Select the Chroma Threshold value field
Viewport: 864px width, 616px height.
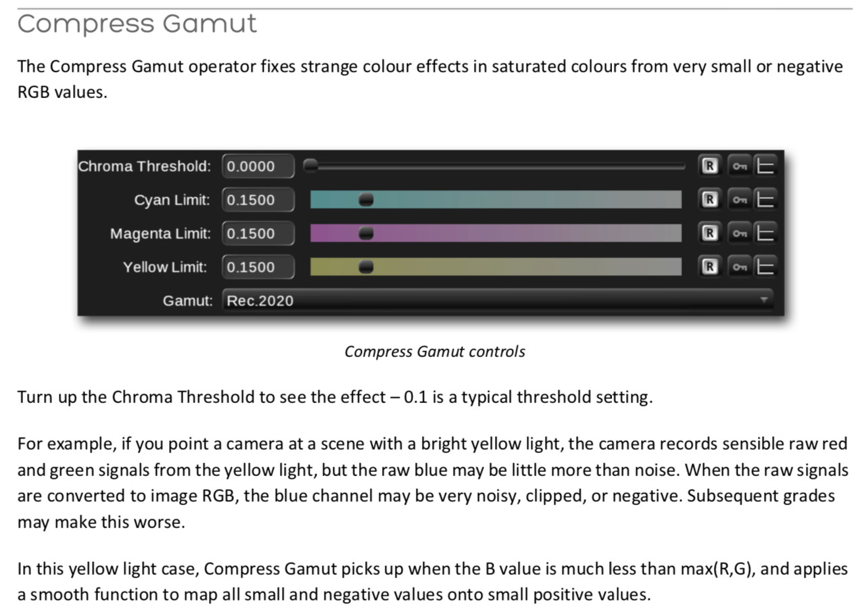click(x=258, y=166)
